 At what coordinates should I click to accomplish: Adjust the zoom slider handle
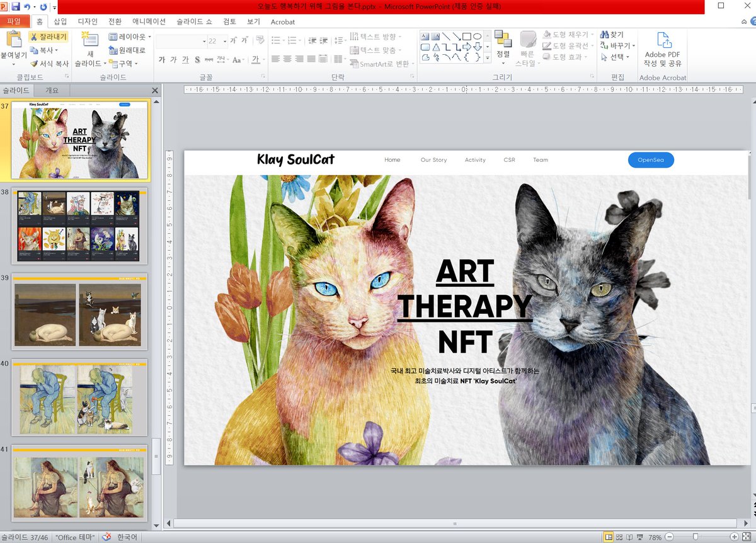coord(695,537)
